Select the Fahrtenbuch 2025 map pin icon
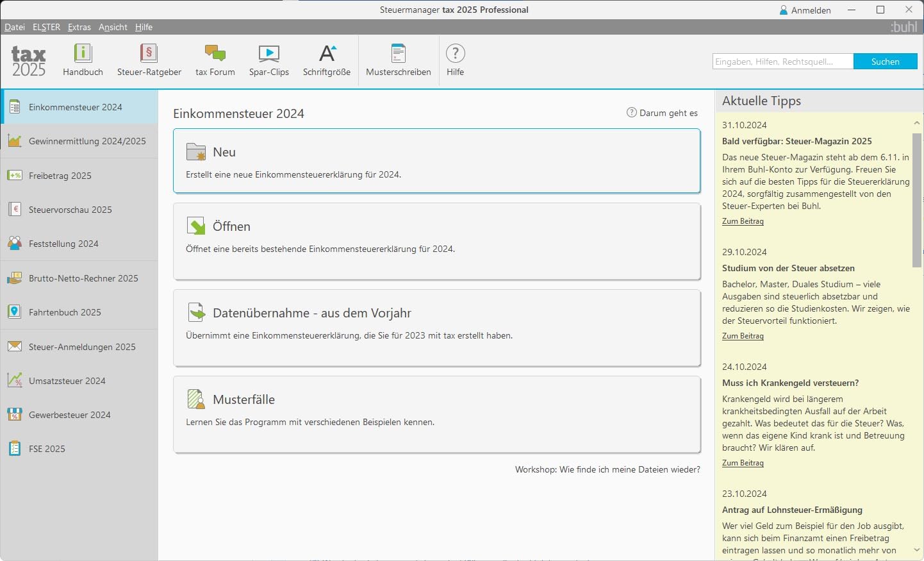 [14, 312]
